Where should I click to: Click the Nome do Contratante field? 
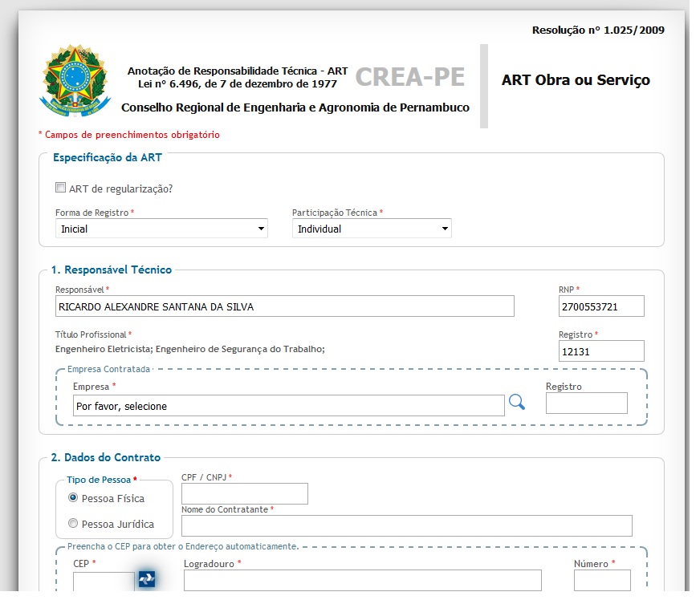pyautogui.click(x=406, y=525)
